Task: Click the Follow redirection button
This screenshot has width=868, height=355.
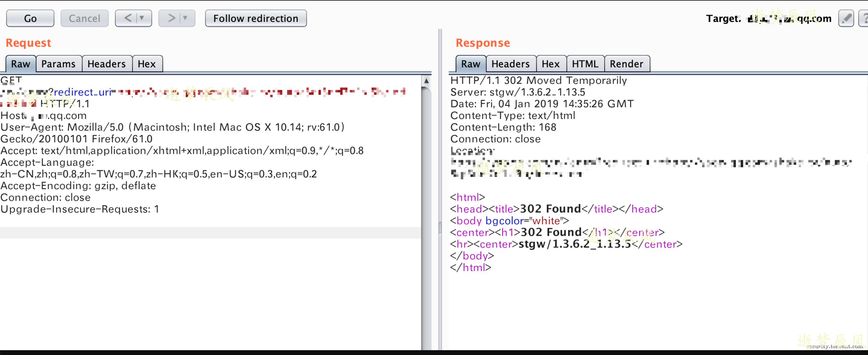Action: [x=255, y=18]
